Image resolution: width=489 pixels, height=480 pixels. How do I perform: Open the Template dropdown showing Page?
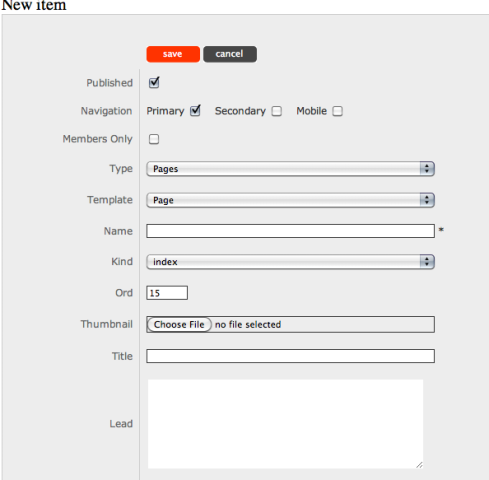click(290, 200)
